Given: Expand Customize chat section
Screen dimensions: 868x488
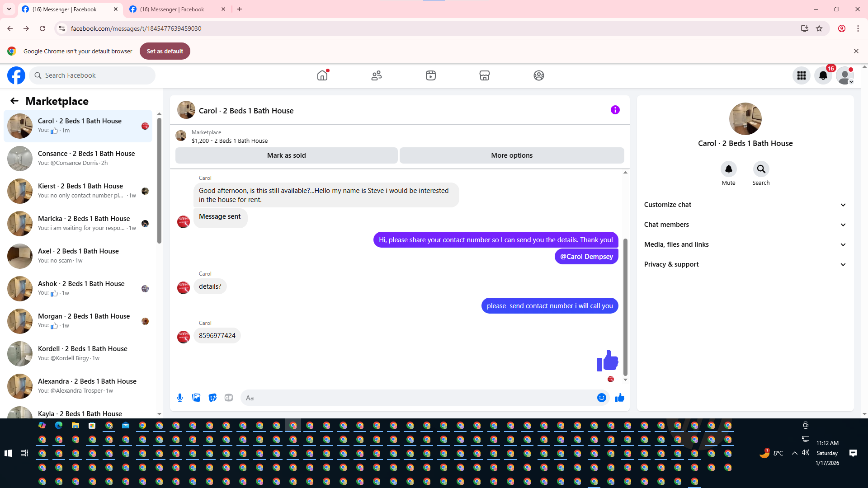Looking at the screenshot, I should [x=745, y=205].
